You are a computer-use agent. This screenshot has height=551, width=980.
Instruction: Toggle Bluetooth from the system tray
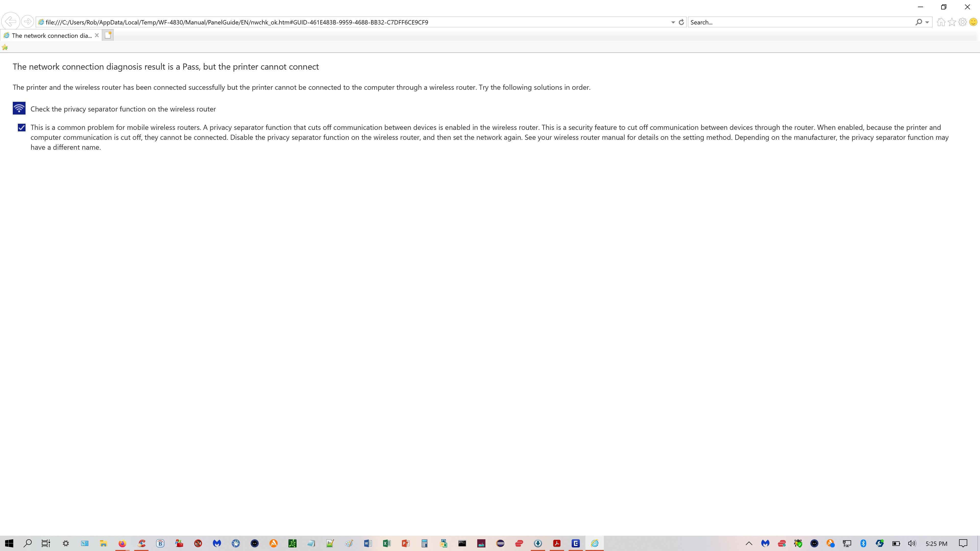tap(864, 543)
